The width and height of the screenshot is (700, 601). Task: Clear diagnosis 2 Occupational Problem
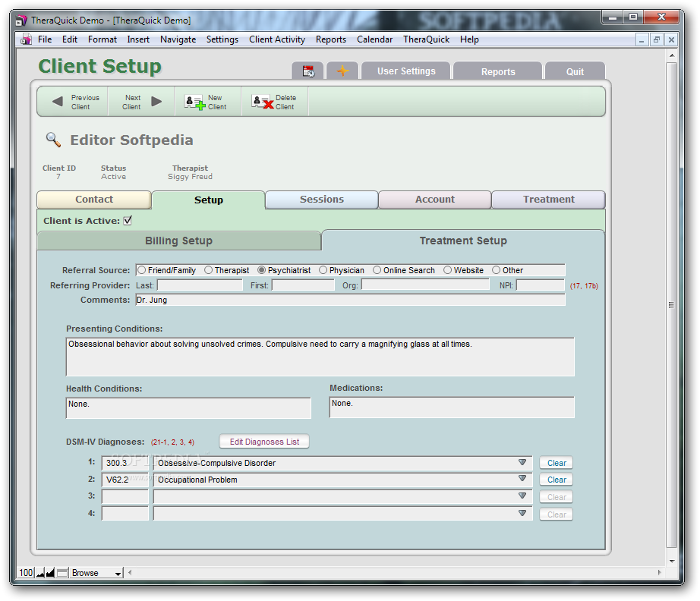[x=557, y=480]
